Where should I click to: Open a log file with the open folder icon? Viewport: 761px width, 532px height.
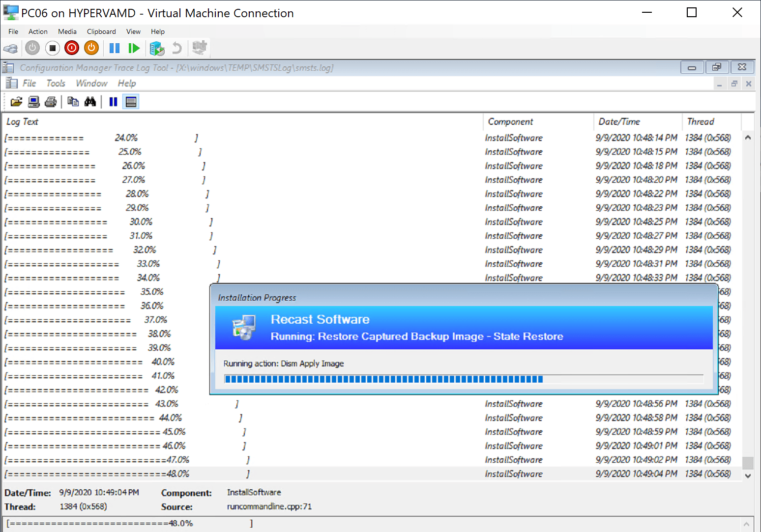[16, 101]
